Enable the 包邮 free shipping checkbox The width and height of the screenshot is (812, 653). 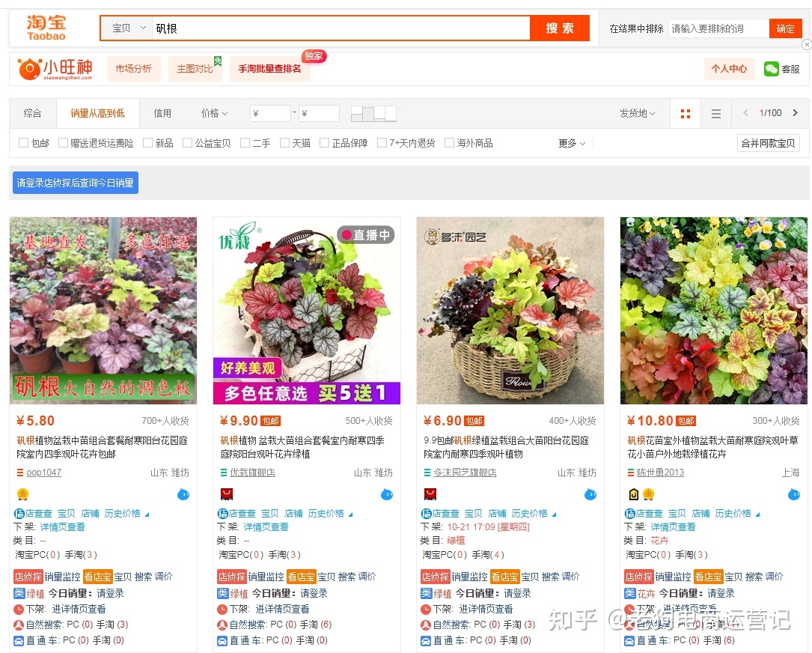(x=23, y=142)
